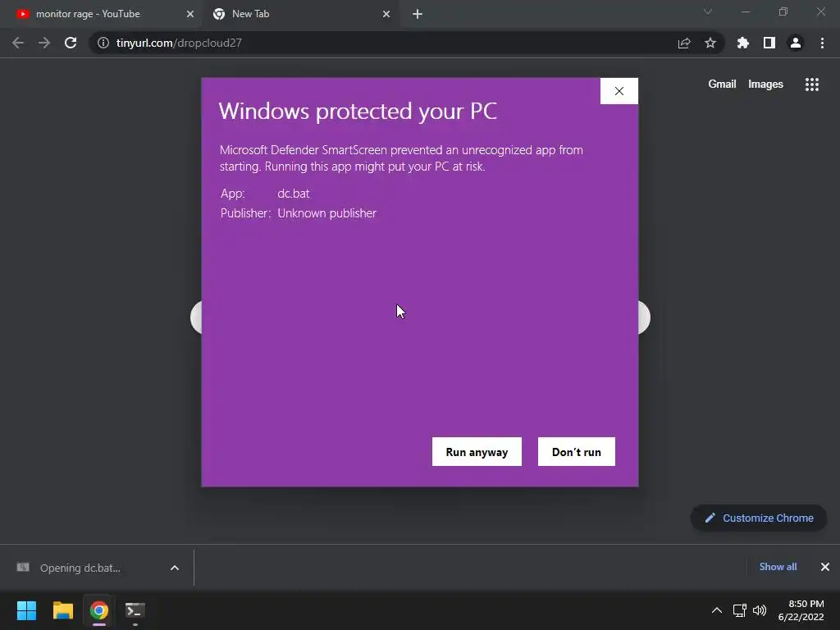
Task: Open the Images link
Action: (x=765, y=84)
